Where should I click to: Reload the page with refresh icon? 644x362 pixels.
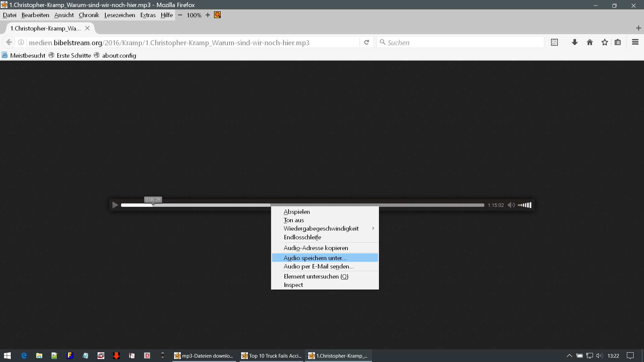pos(367,43)
